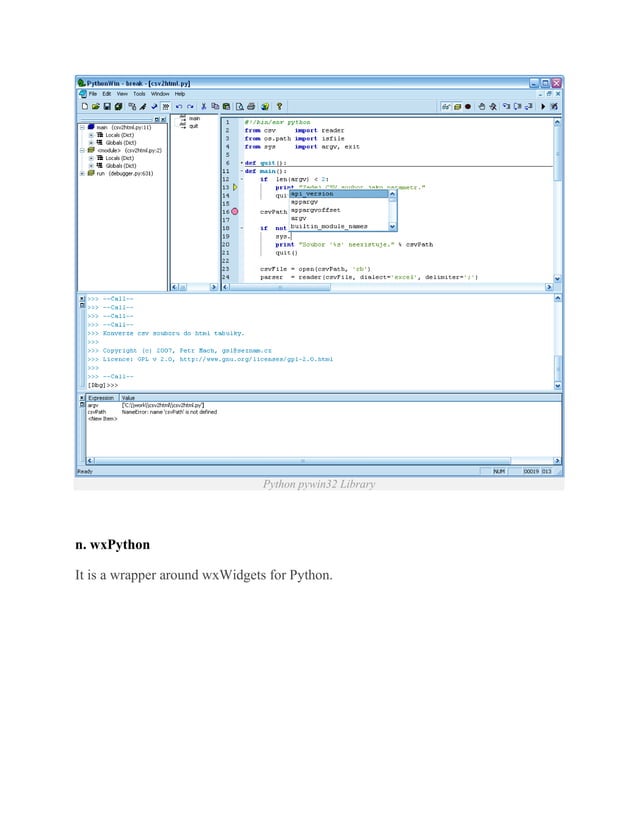Click the debugger Step Into icon

[x=506, y=106]
